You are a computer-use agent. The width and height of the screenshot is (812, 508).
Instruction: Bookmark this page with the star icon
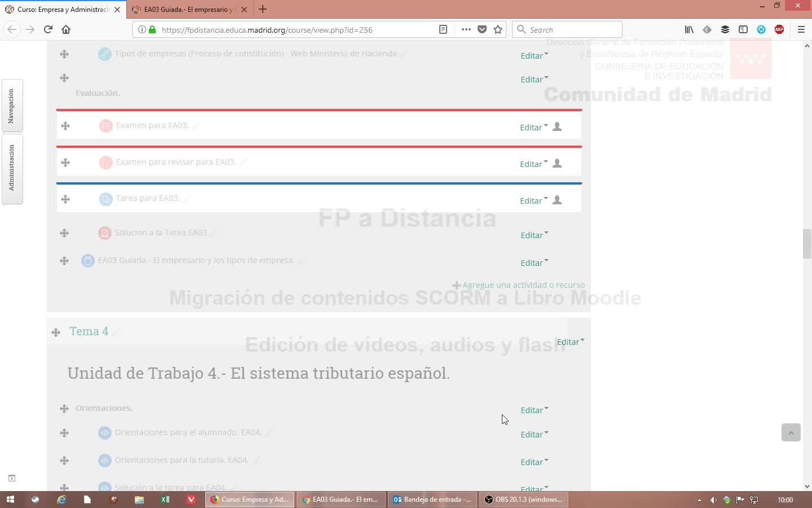tap(498, 29)
